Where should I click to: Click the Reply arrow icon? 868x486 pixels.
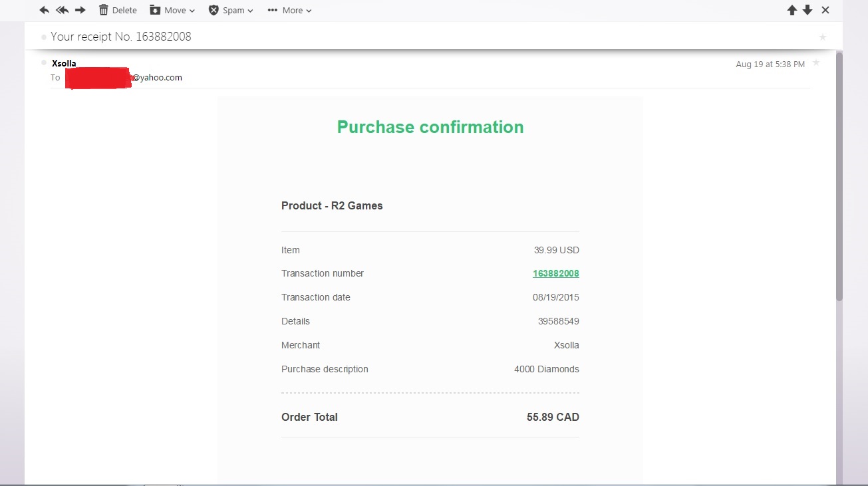click(x=45, y=10)
